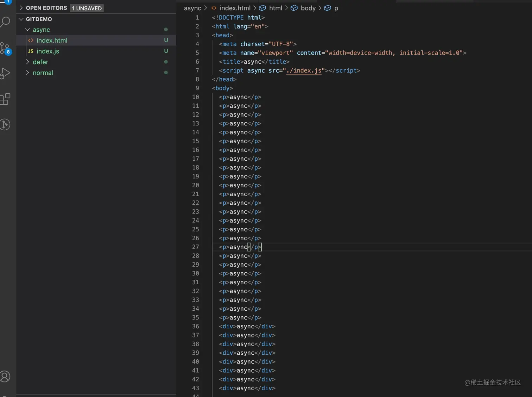Click line number 43 in the gutter
532x397 pixels.
pyautogui.click(x=196, y=388)
